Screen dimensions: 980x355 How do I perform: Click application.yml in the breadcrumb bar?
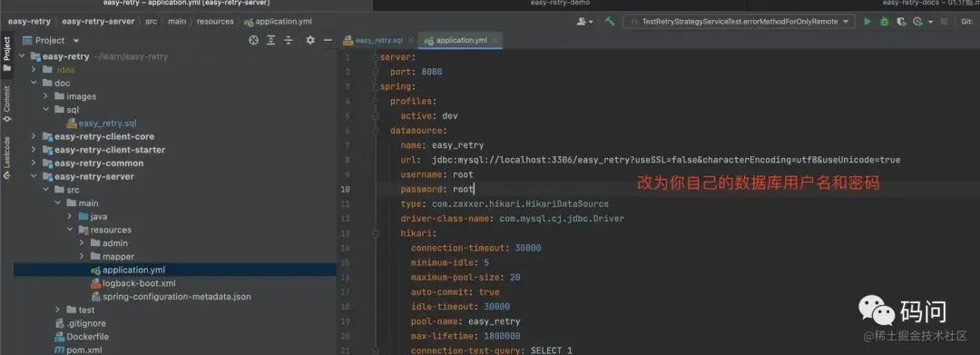pos(279,21)
